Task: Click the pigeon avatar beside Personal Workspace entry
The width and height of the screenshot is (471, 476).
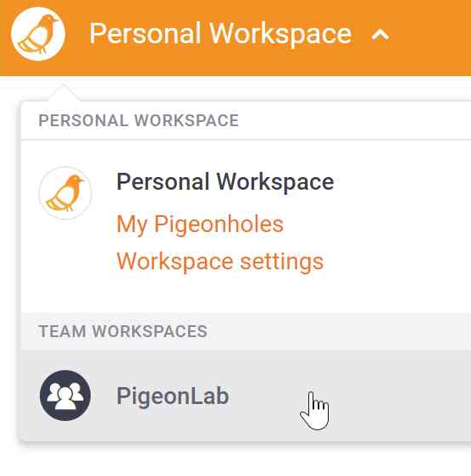Action: pyautogui.click(x=65, y=193)
